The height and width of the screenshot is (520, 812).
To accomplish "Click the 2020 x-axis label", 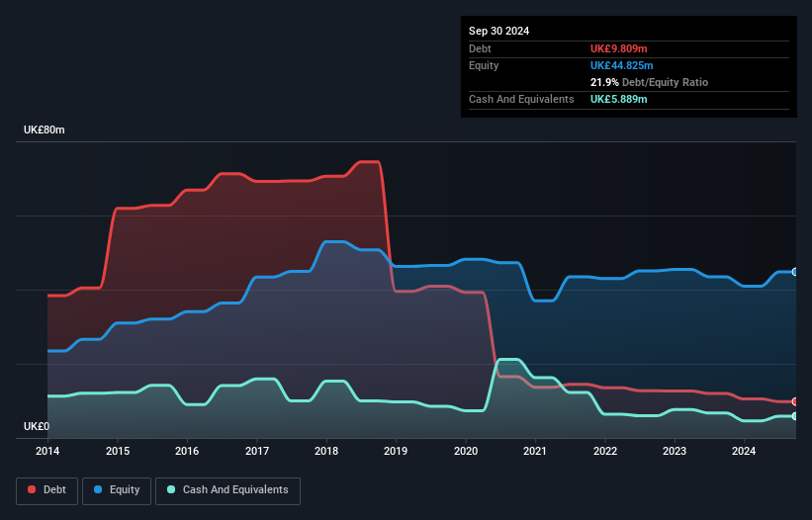I will pyautogui.click(x=466, y=451).
